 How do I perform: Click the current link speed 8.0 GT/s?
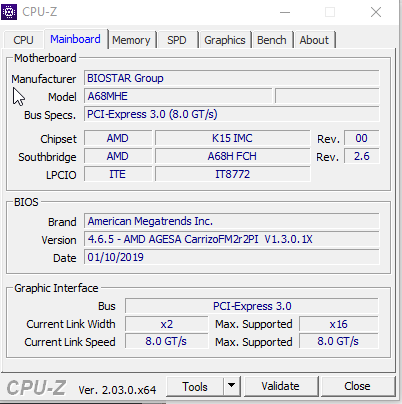[x=167, y=341]
